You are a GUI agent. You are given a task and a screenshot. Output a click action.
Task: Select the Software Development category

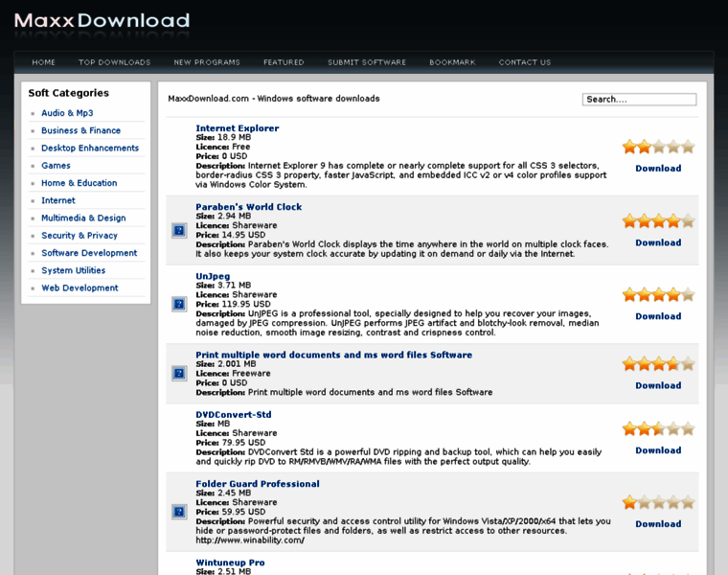(x=89, y=253)
